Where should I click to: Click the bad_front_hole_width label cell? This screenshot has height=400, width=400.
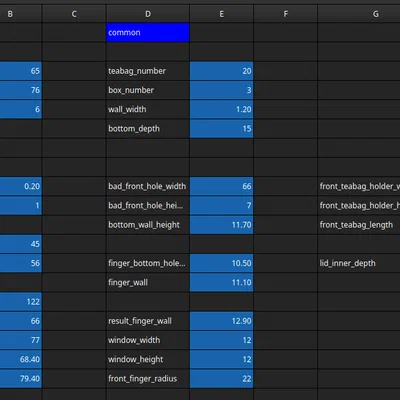tap(148, 186)
